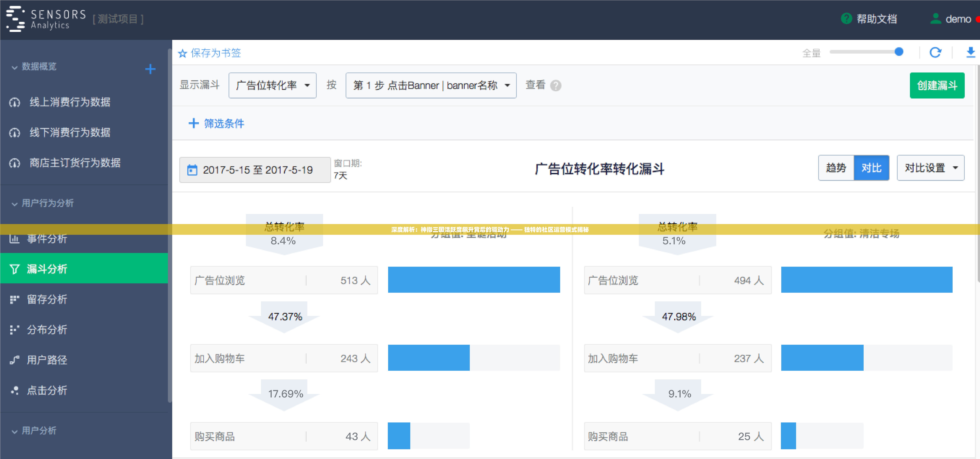Click the 8.4% 总转化率 badge
Screen dimensions: 980x459
click(x=284, y=234)
